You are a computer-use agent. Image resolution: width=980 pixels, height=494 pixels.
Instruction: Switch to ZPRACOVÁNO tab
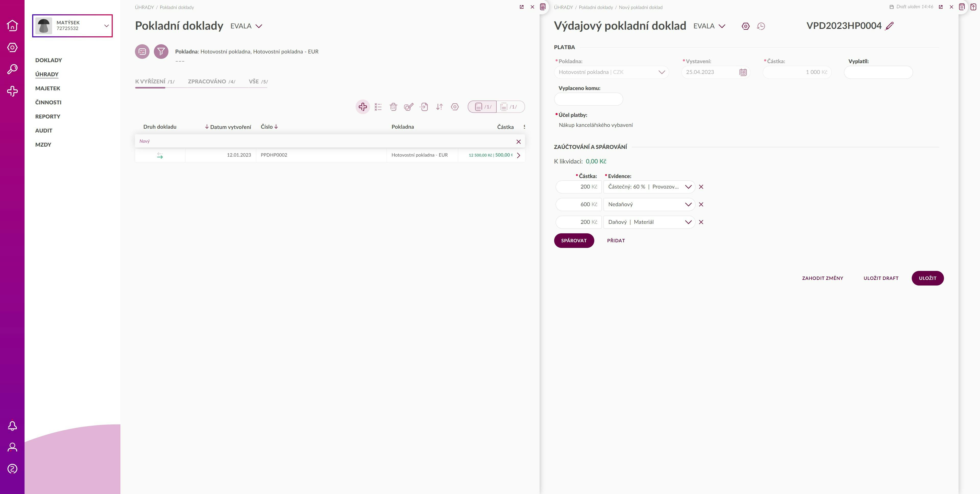[212, 82]
